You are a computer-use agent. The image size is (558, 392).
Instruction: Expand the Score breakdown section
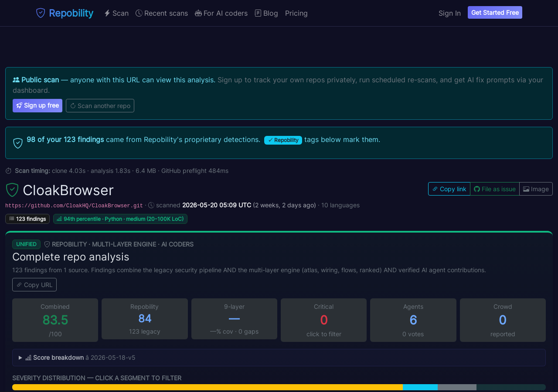(x=279, y=358)
